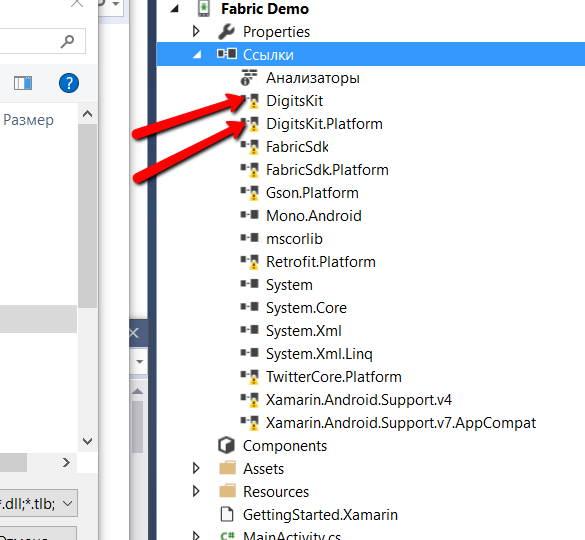The image size is (585, 540).
Task: Click the Xamarin.Android.Support.v4 warning icon
Action: [250, 400]
